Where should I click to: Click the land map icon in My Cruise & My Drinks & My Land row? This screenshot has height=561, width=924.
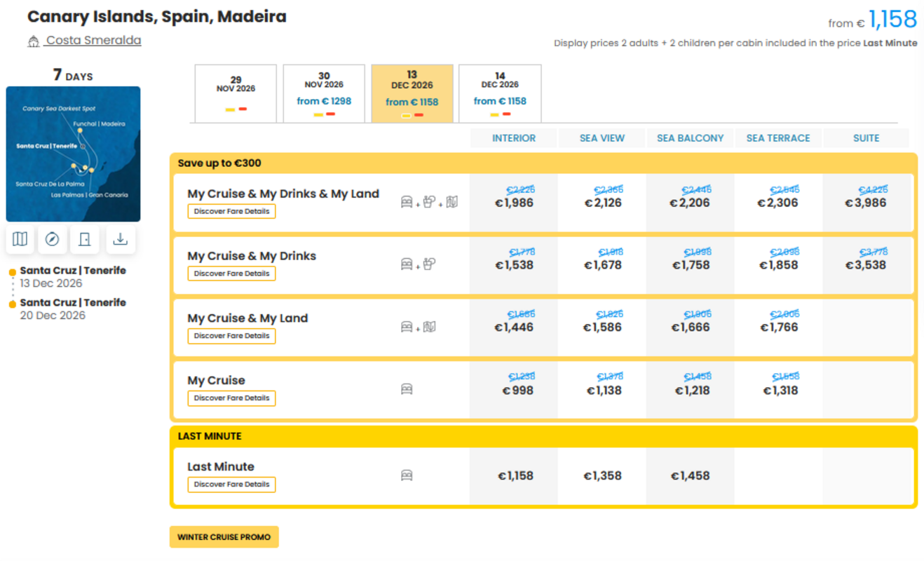(x=452, y=202)
